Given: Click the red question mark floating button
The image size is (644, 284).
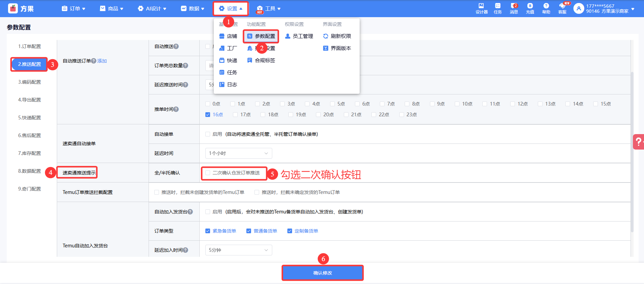Looking at the screenshot, I should [x=638, y=142].
